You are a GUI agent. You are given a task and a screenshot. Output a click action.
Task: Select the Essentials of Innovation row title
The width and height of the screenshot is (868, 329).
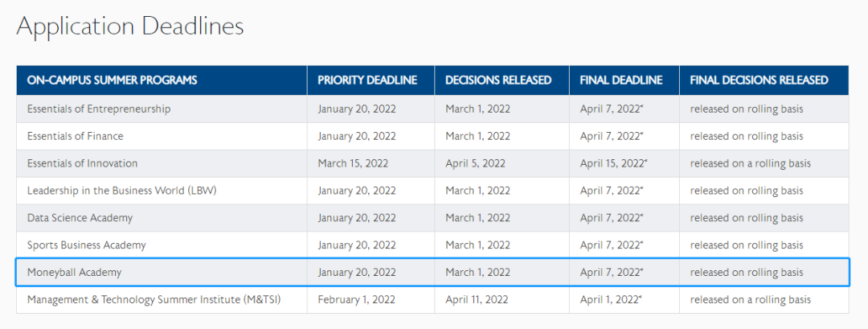coord(82,163)
